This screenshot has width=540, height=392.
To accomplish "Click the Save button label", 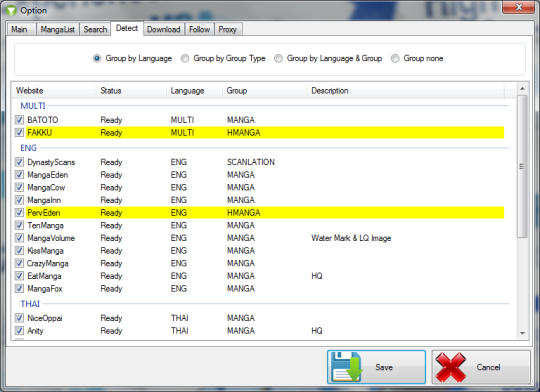I will point(384,367).
